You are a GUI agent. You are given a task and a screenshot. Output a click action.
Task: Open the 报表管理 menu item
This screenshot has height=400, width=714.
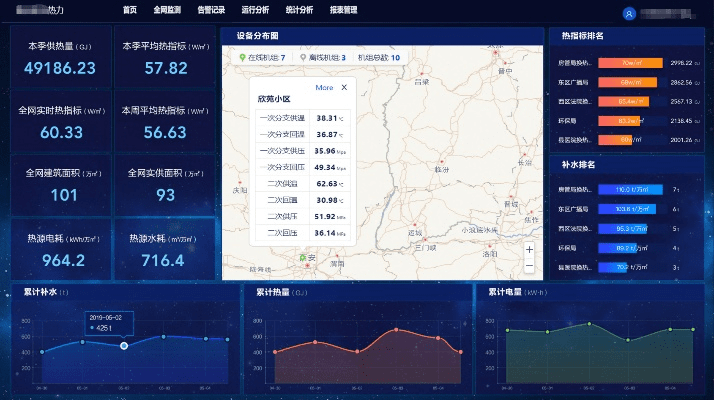coord(343,10)
